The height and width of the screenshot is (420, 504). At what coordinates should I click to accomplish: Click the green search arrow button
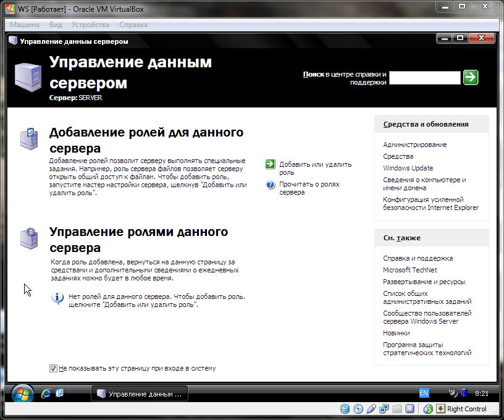tap(471, 77)
